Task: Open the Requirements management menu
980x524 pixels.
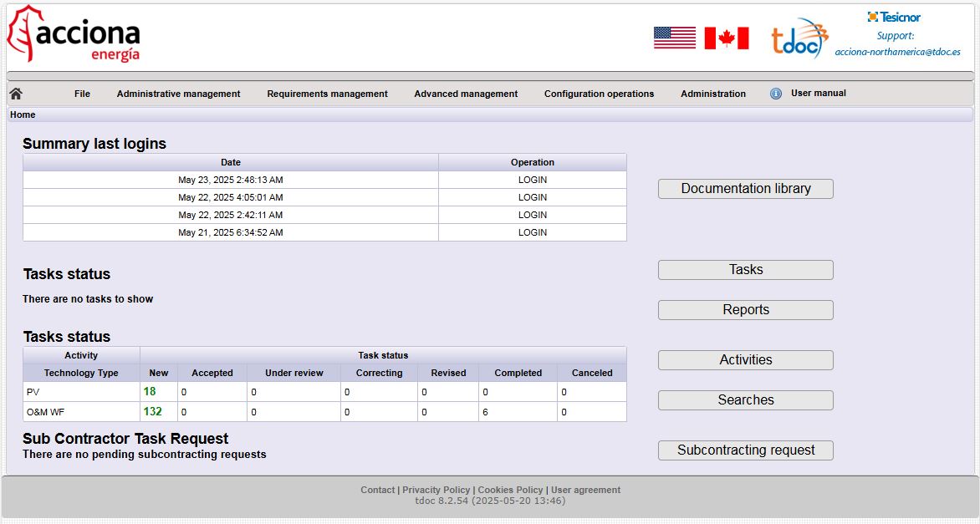Action: [x=328, y=94]
